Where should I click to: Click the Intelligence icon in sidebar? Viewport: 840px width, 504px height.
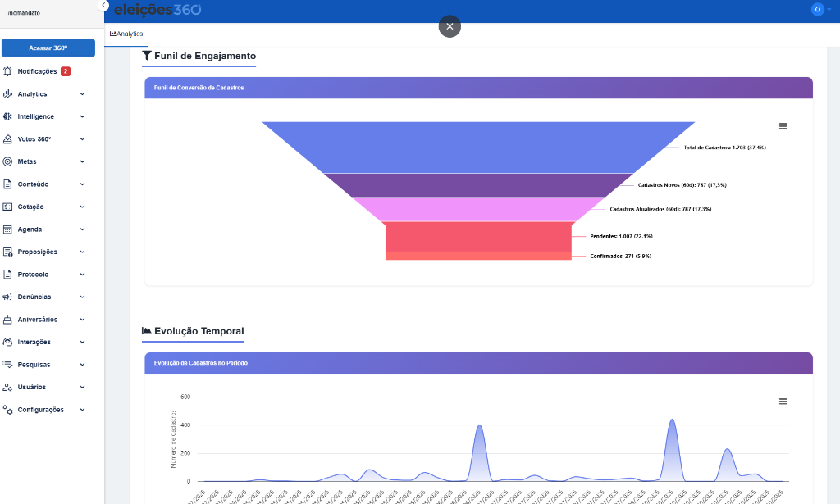tap(10, 116)
